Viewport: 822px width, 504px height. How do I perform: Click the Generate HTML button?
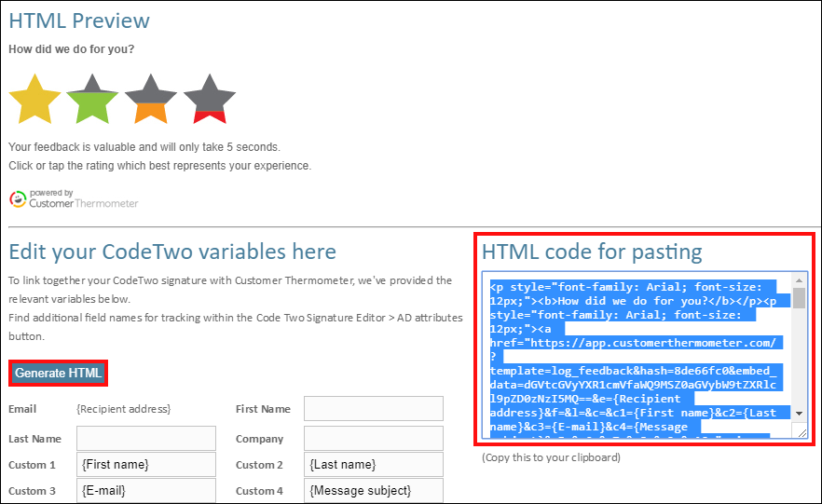coord(58,373)
